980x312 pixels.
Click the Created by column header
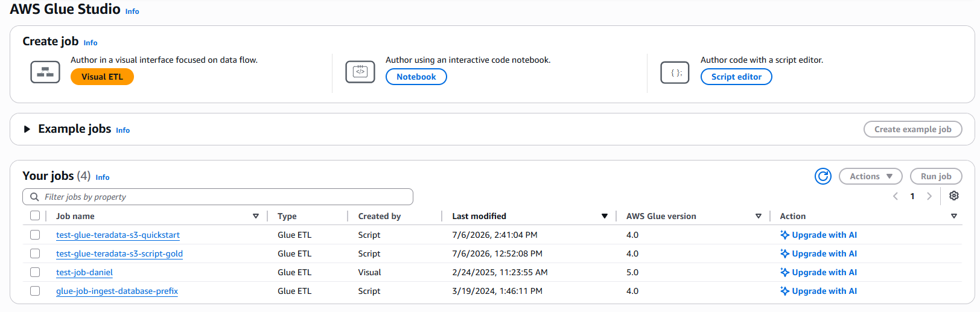click(380, 216)
